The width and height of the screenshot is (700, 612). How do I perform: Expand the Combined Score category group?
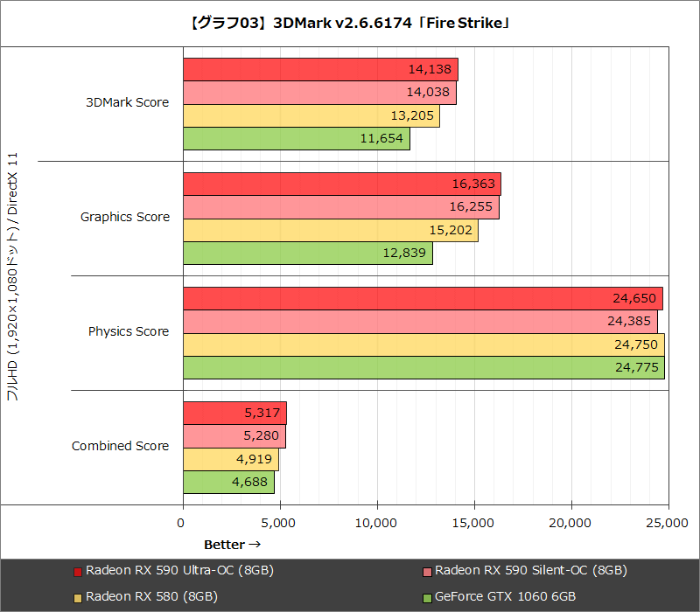120,446
